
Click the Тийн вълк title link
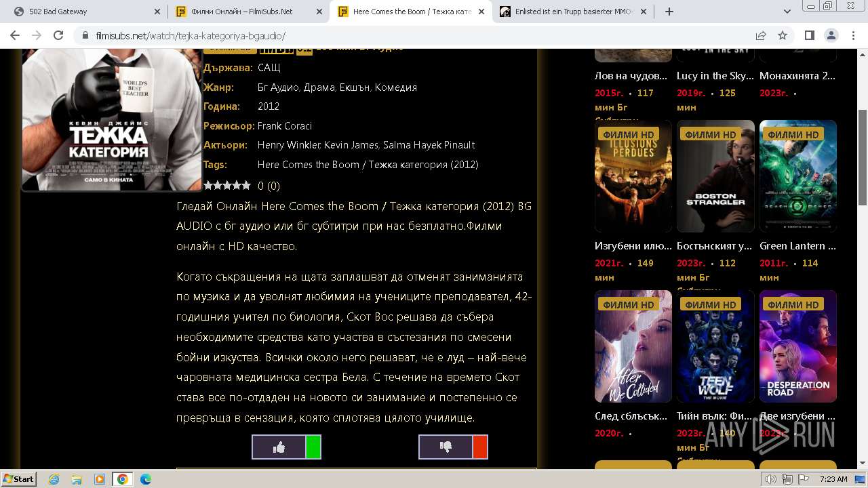[715, 416]
